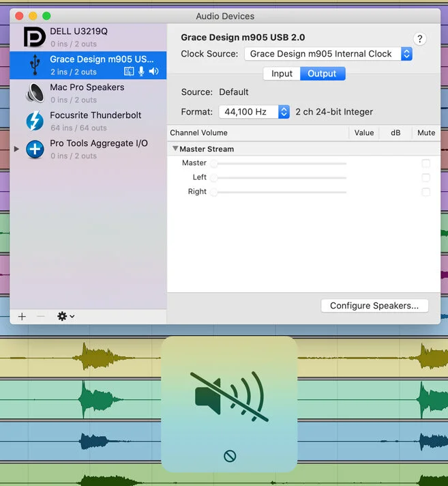The image size is (448, 486).
Task: Click the Mac Pro Speakers speaker icon
Action: pyautogui.click(x=35, y=93)
